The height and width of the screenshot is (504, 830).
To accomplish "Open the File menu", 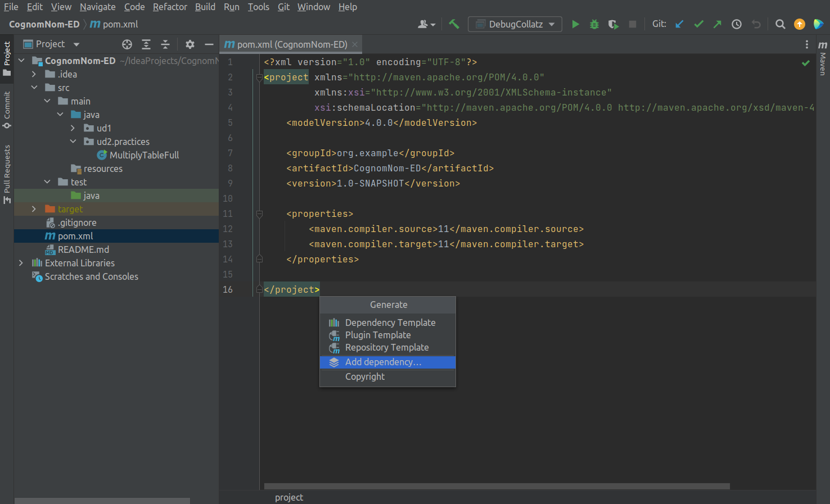I will tap(11, 7).
